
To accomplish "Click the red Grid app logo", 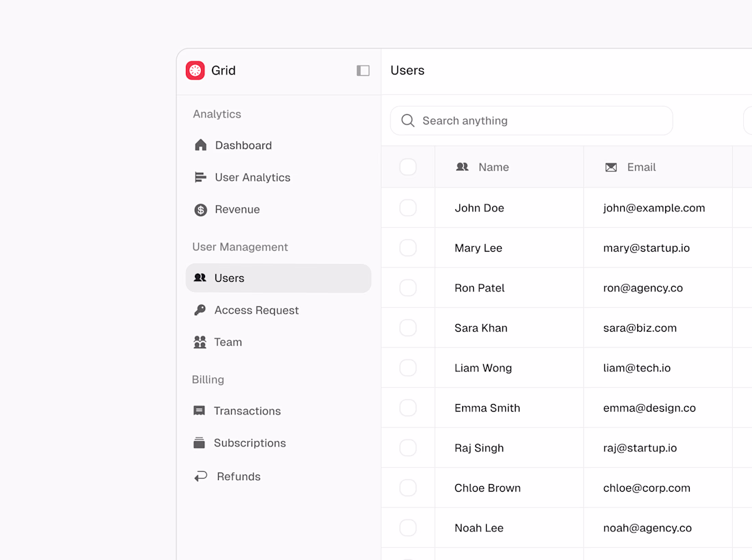I will coord(196,70).
